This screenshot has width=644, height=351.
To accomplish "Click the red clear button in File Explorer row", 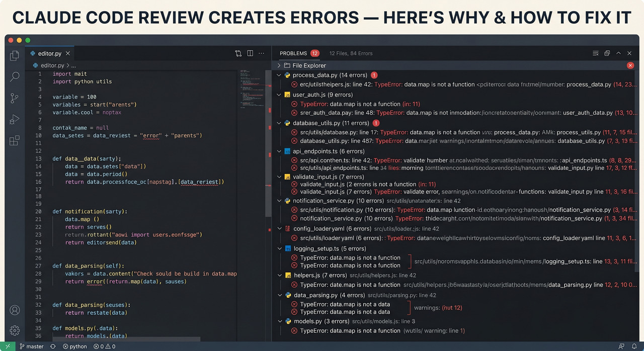I will click(630, 65).
